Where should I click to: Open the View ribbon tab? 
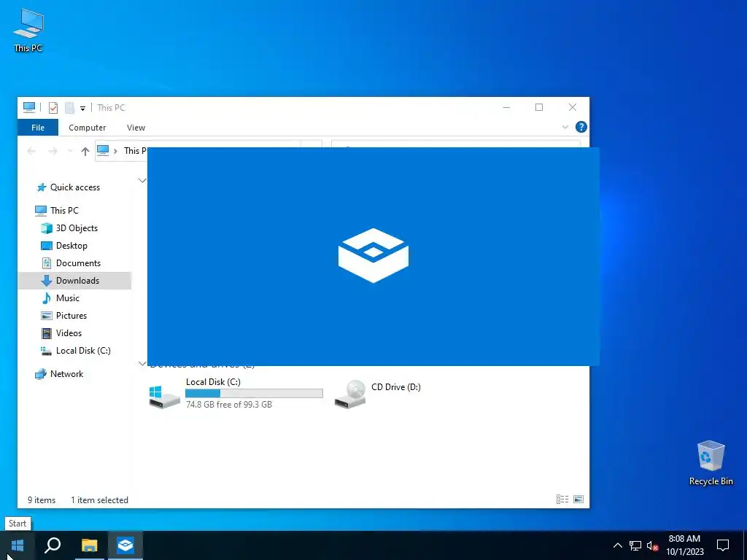click(x=136, y=128)
